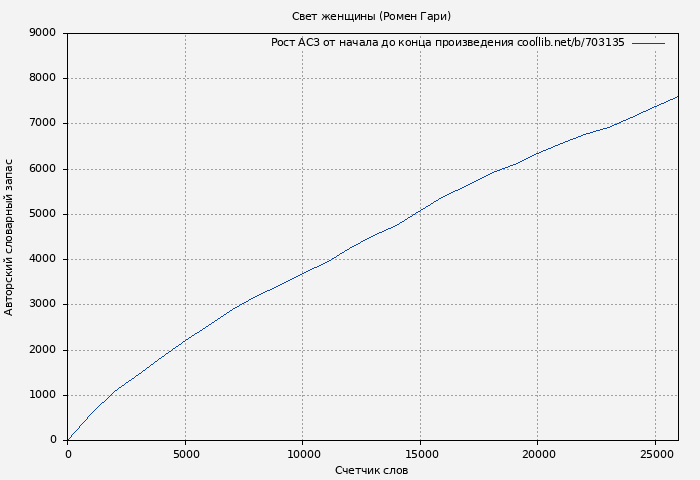Click the chart title "Свет женщины (Ромен Гари)"
The width and height of the screenshot is (700, 480).
[x=371, y=16]
